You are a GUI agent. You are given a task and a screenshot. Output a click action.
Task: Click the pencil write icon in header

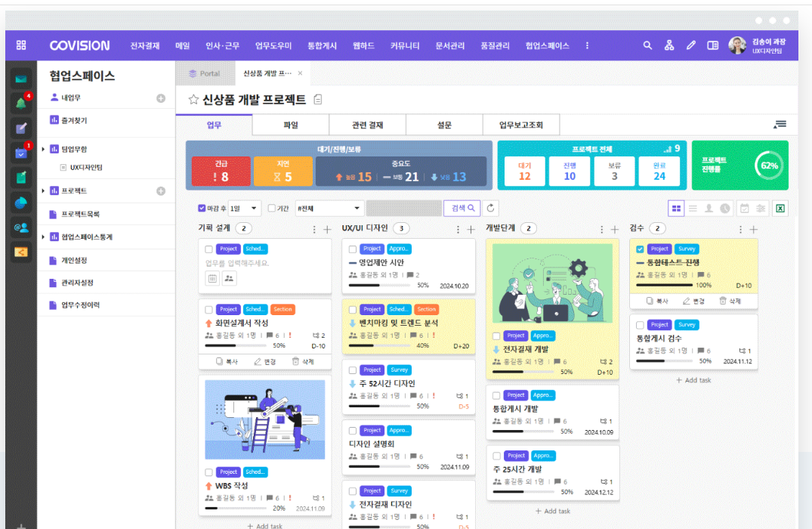pos(690,45)
